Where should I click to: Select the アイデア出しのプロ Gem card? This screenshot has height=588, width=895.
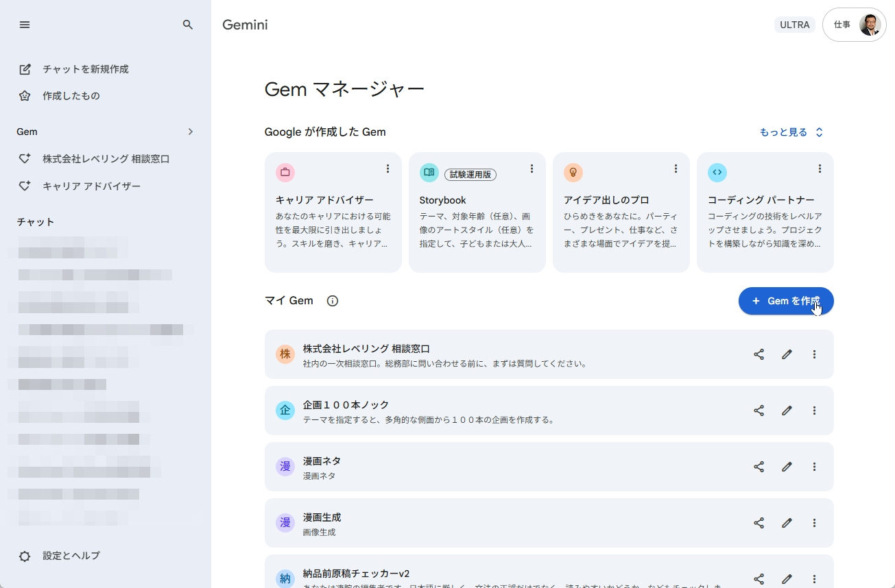point(621,212)
